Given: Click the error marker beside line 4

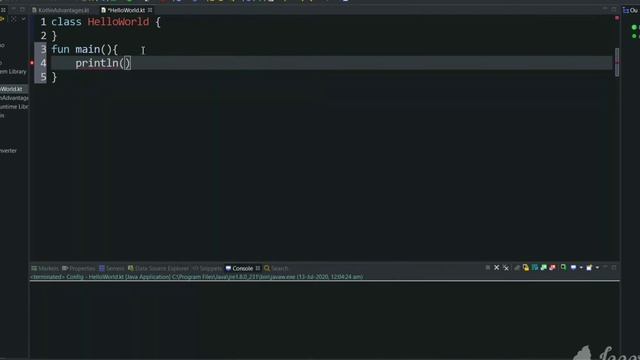Looking at the screenshot, I should click(32, 63).
